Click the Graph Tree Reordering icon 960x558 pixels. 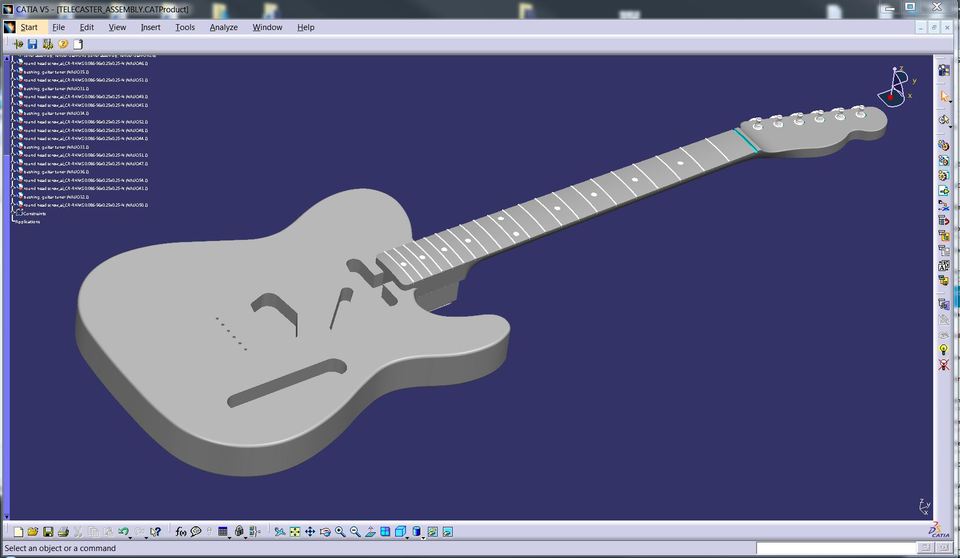click(x=943, y=221)
